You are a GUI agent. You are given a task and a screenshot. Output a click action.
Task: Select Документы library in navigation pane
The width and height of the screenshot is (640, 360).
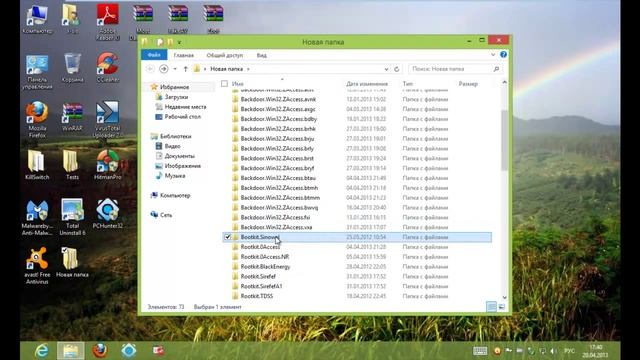pyautogui.click(x=180, y=156)
